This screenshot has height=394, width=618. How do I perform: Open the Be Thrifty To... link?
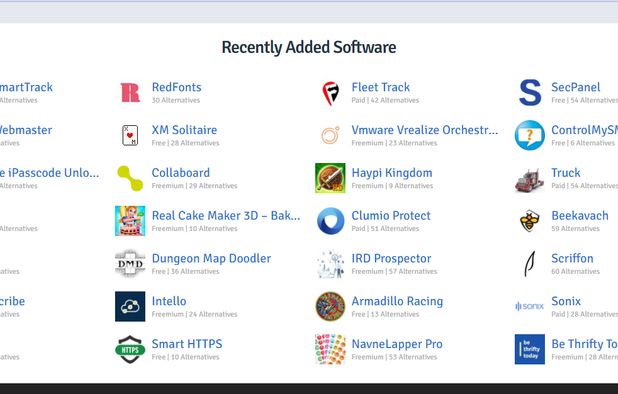pyautogui.click(x=584, y=344)
